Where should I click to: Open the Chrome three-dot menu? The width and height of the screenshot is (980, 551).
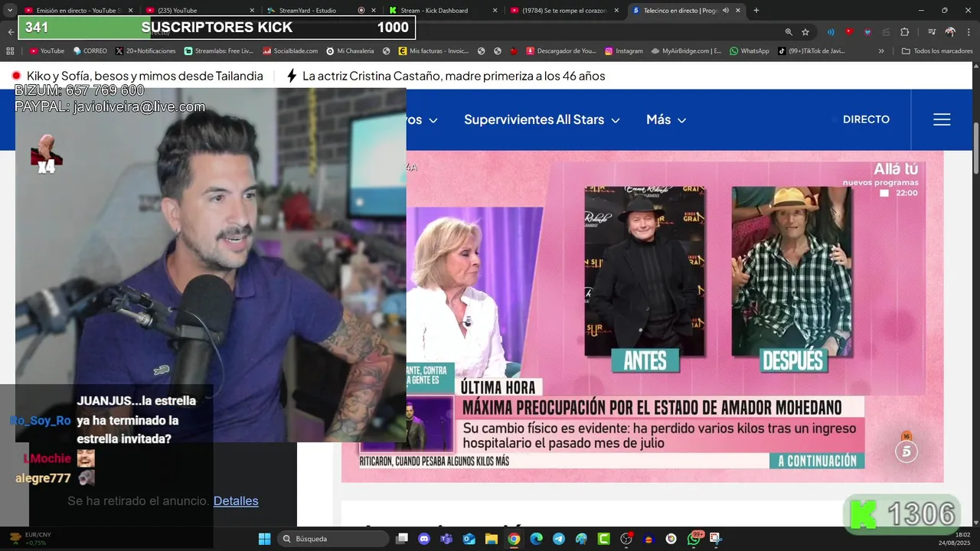click(969, 32)
